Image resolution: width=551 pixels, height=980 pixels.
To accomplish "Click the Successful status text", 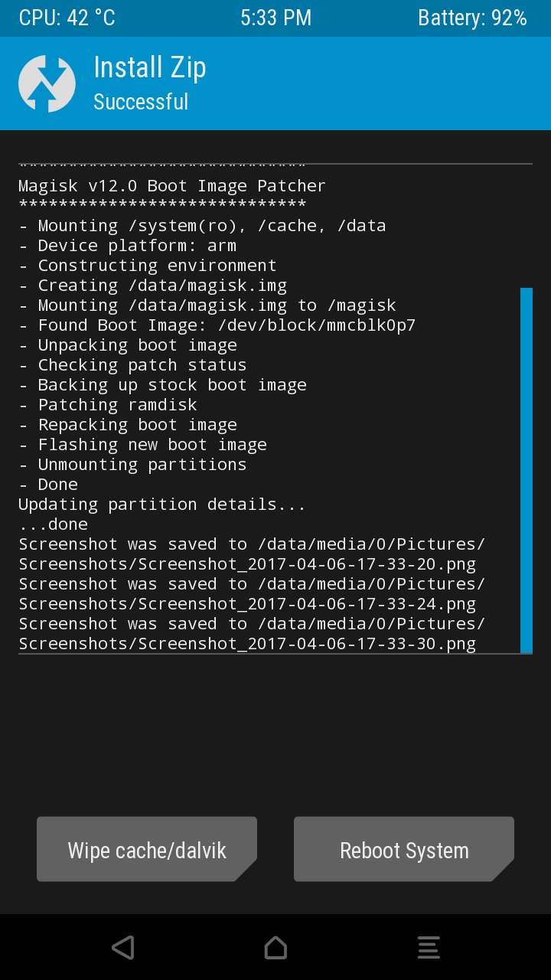I will click(141, 102).
